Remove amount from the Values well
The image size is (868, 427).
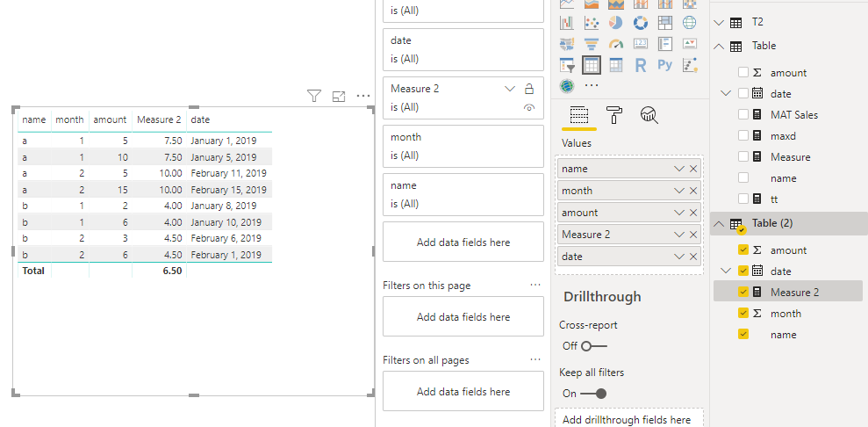(693, 213)
